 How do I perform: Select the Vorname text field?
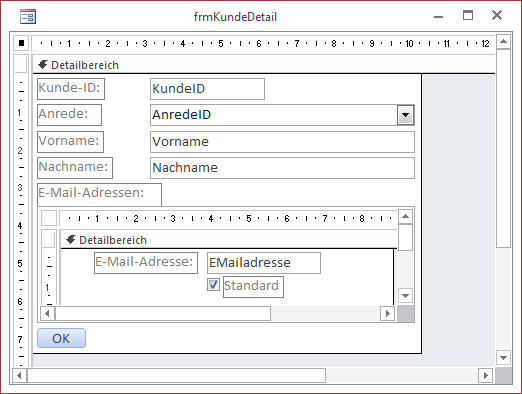pos(282,142)
